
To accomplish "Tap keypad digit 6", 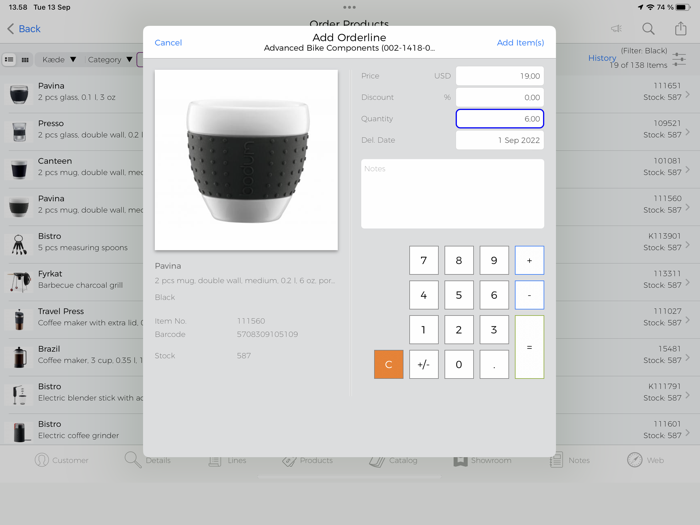I will coord(494,295).
